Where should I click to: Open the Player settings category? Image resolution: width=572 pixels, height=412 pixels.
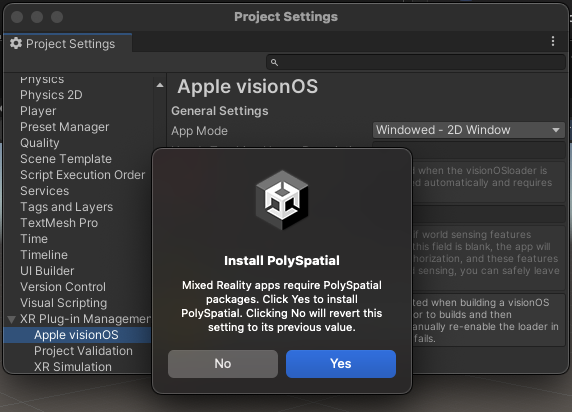pyautogui.click(x=38, y=111)
